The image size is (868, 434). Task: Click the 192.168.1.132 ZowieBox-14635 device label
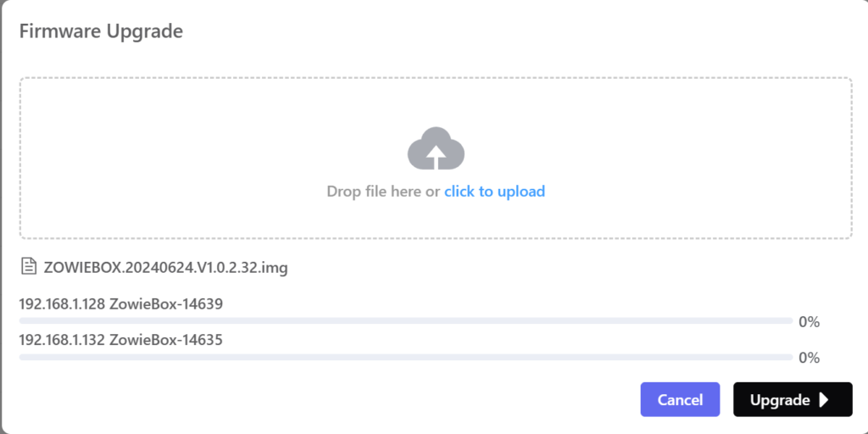(120, 340)
